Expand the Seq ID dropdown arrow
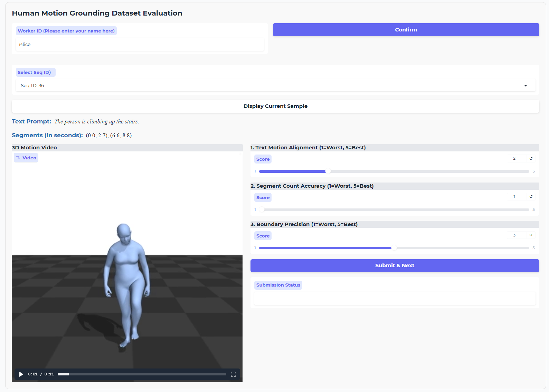Viewport: 549px width, 392px height. [x=526, y=86]
